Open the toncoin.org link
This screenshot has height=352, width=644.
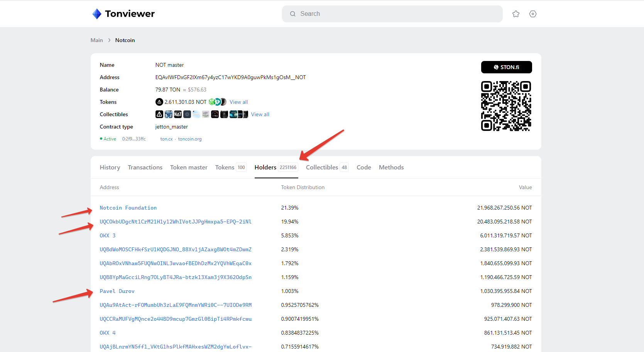[x=190, y=139]
